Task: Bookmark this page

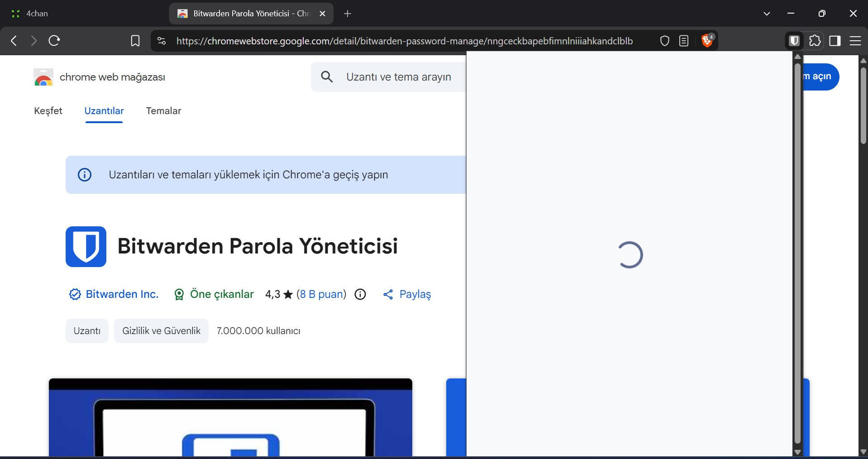Action: (x=135, y=41)
